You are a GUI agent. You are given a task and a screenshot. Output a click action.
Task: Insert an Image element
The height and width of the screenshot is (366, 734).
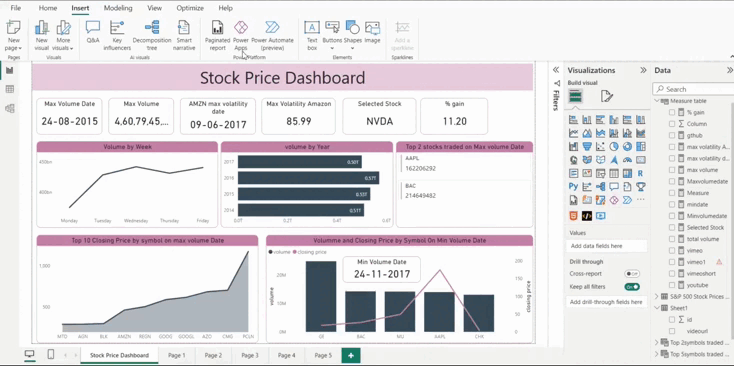(372, 32)
